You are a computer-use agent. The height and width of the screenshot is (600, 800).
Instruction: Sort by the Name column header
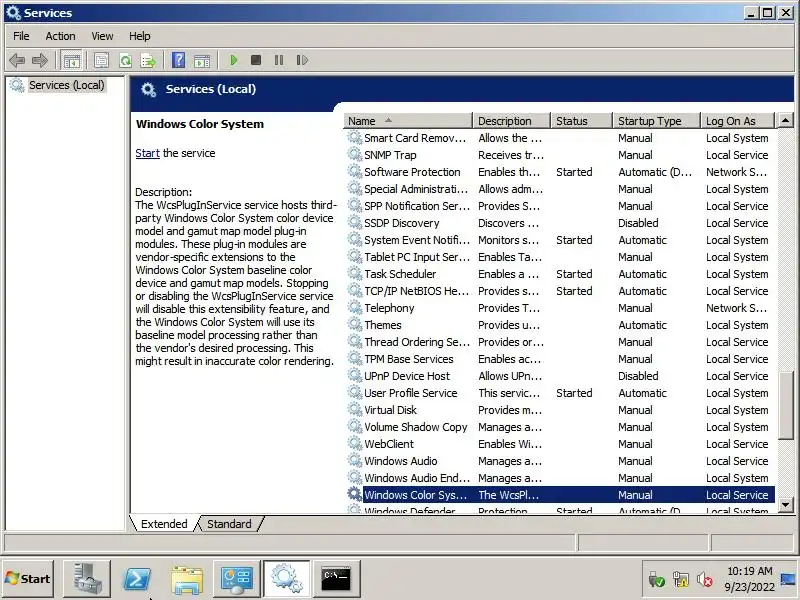[x=408, y=121]
